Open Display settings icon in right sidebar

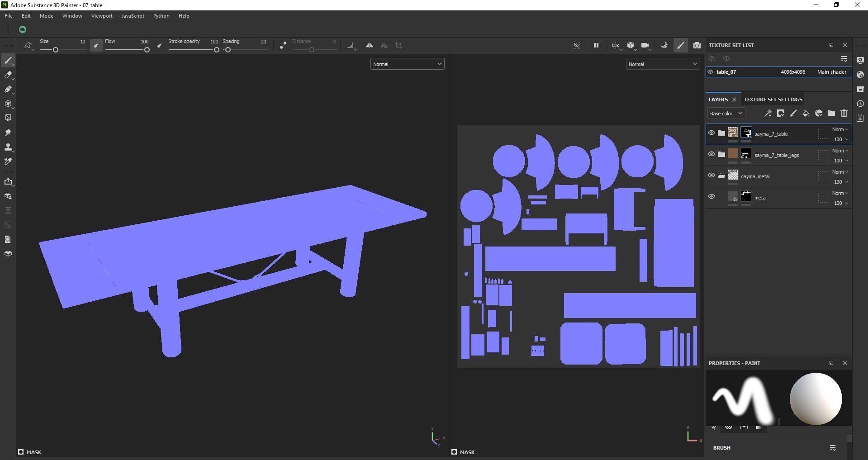[860, 60]
